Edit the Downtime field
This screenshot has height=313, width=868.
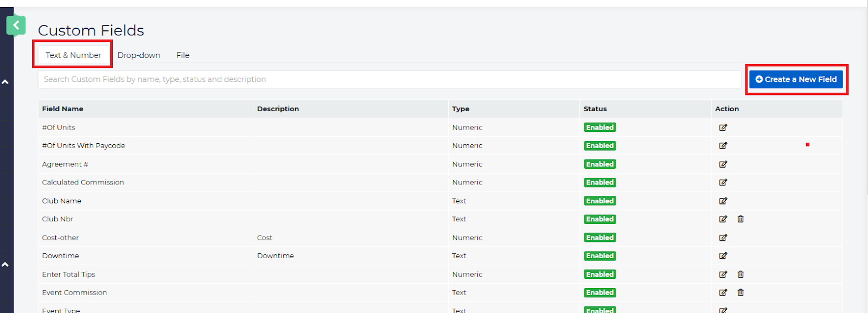click(x=723, y=255)
